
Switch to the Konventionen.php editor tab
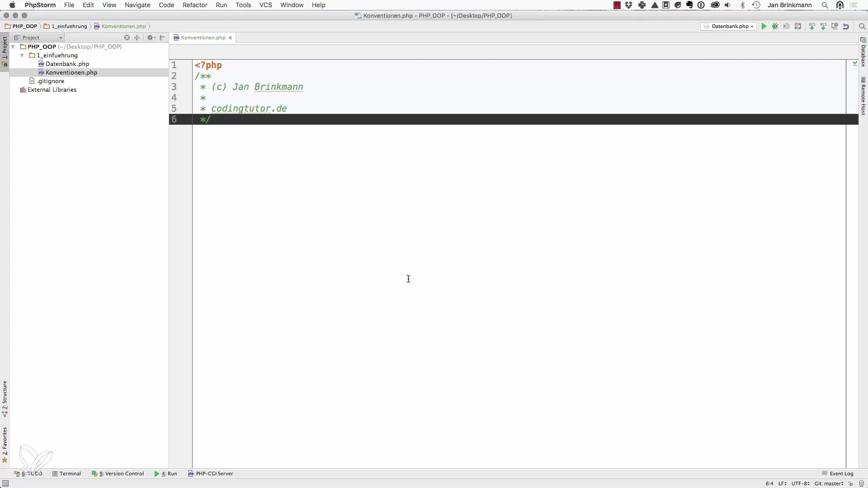[203, 38]
